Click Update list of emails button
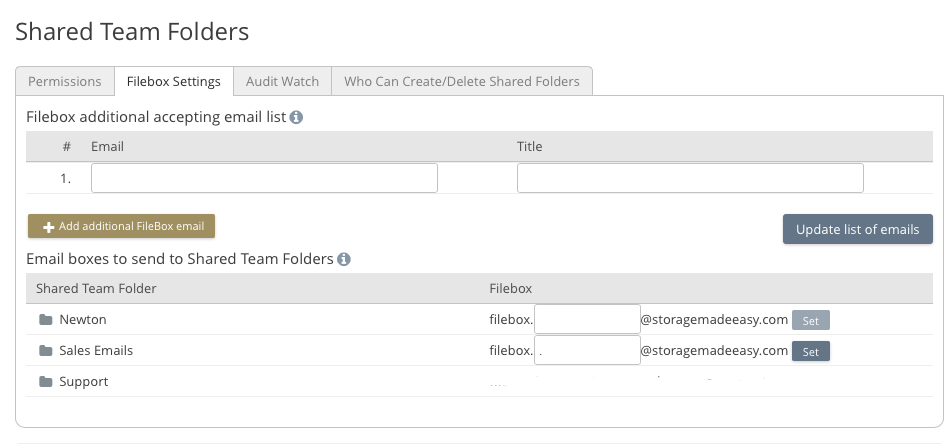The height and width of the screenshot is (444, 946). point(857,229)
